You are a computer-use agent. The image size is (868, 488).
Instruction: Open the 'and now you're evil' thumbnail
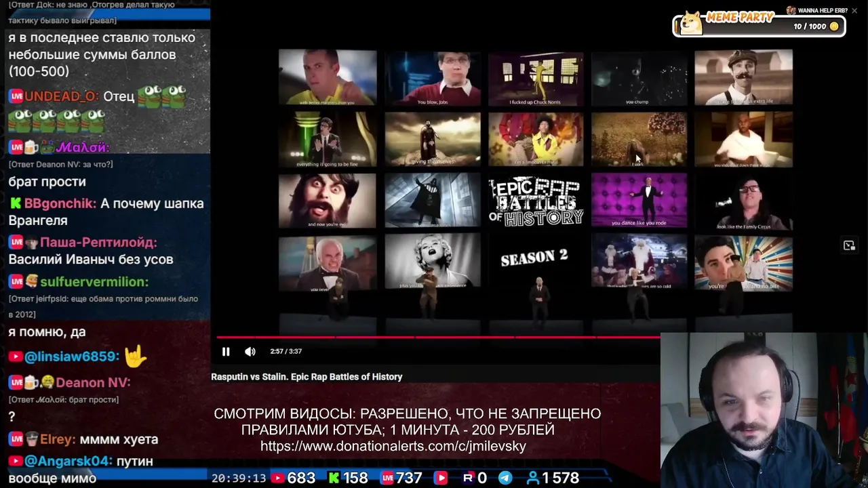coord(328,201)
